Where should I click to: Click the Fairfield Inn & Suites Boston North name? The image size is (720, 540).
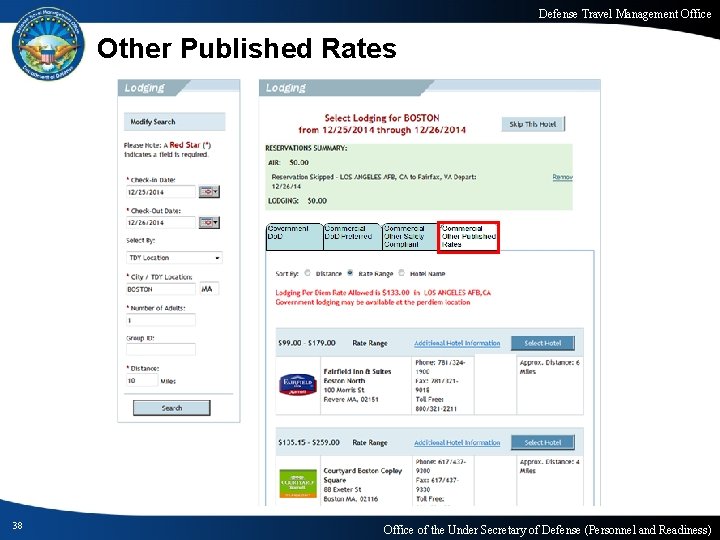coord(357,376)
